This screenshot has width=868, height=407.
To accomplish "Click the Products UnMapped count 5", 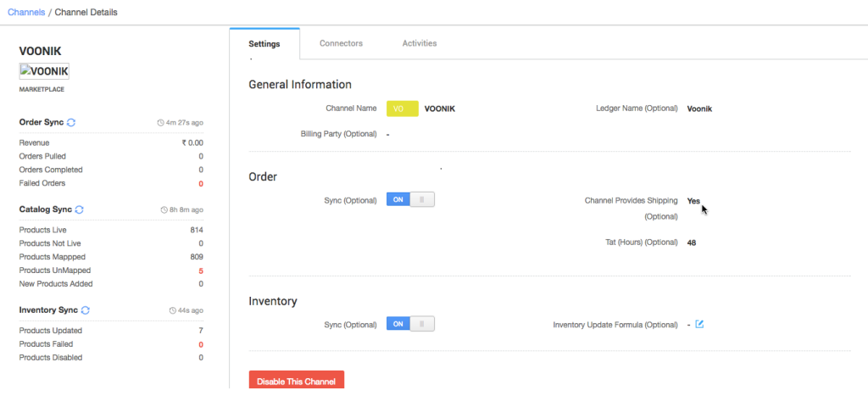I will coord(201,270).
